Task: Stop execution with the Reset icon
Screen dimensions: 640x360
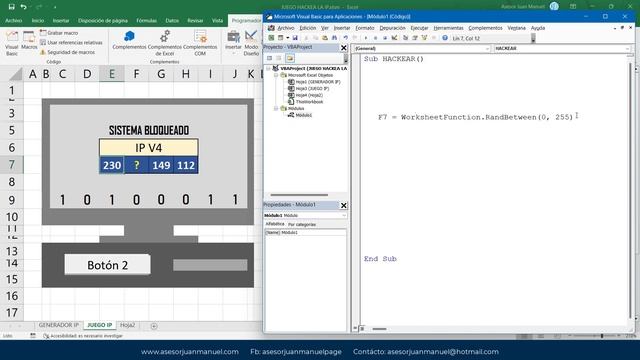Action: [x=385, y=38]
